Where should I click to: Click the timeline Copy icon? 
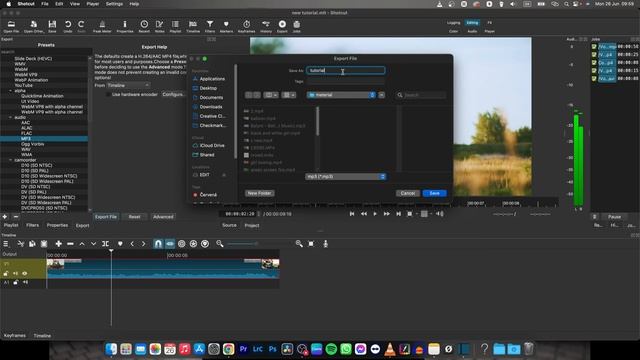[32, 244]
